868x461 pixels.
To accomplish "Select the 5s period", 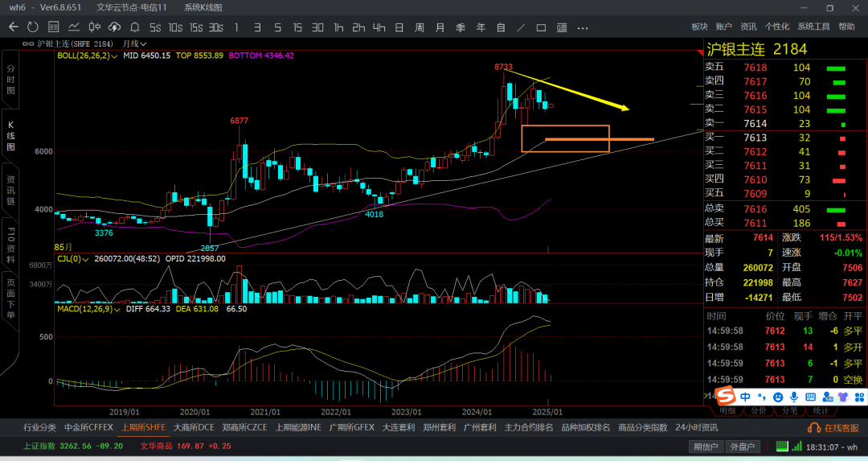I will 155,27.
